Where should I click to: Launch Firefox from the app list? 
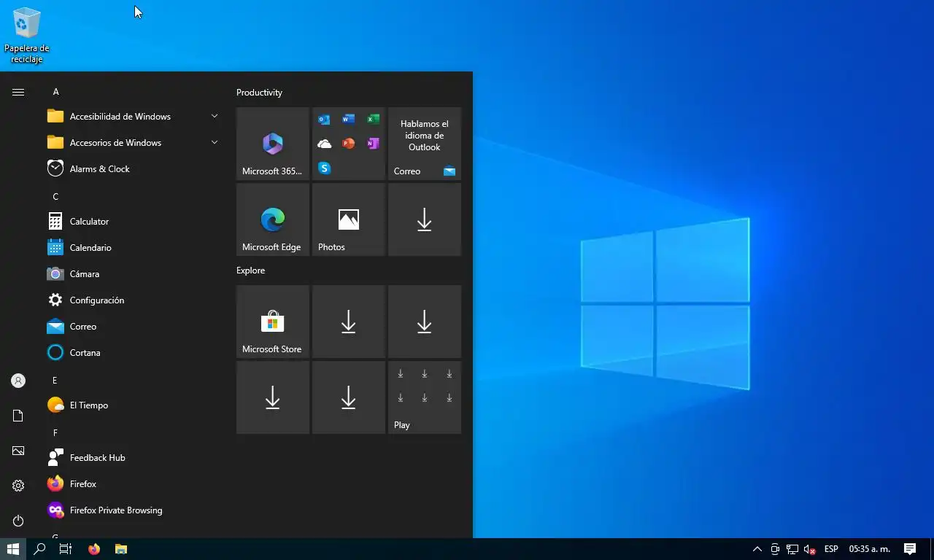click(134, 483)
